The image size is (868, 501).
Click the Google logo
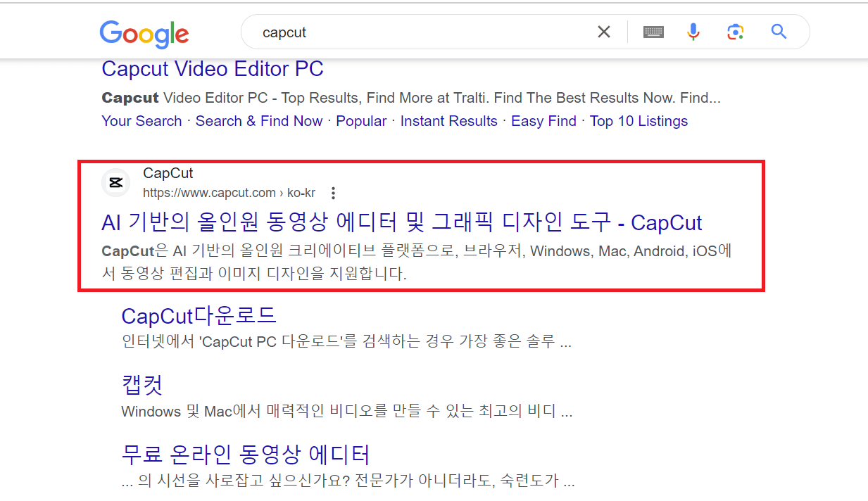pyautogui.click(x=144, y=33)
